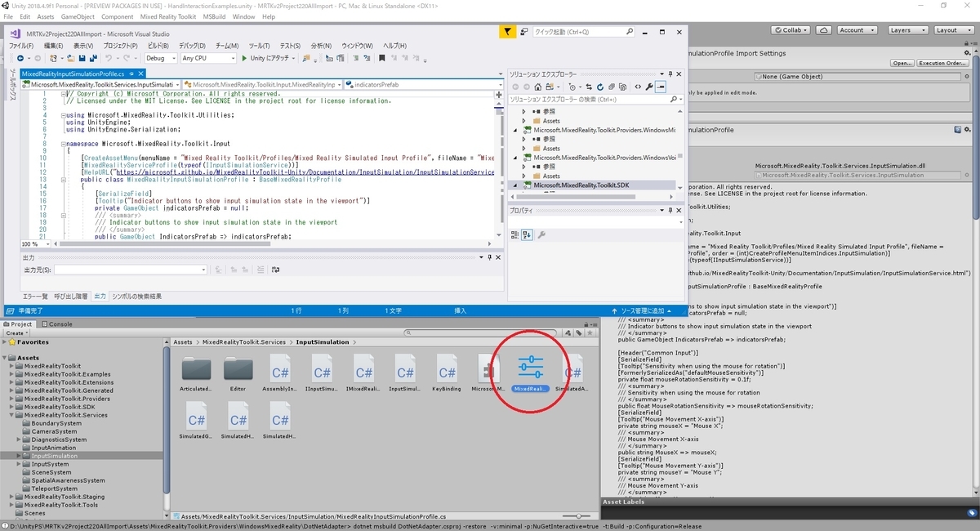Click the Visual Studio feedback icon
Image resolution: width=980 pixels, height=531 pixels.
point(523,32)
